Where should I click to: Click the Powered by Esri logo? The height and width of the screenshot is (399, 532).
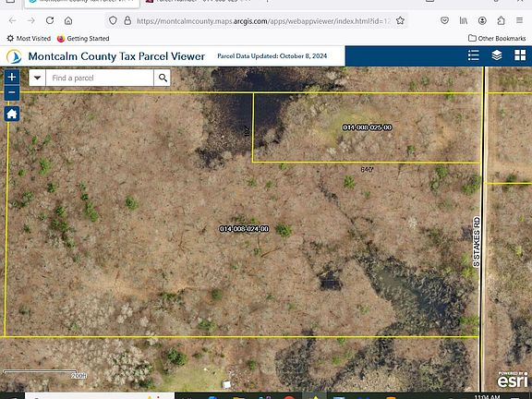click(513, 380)
